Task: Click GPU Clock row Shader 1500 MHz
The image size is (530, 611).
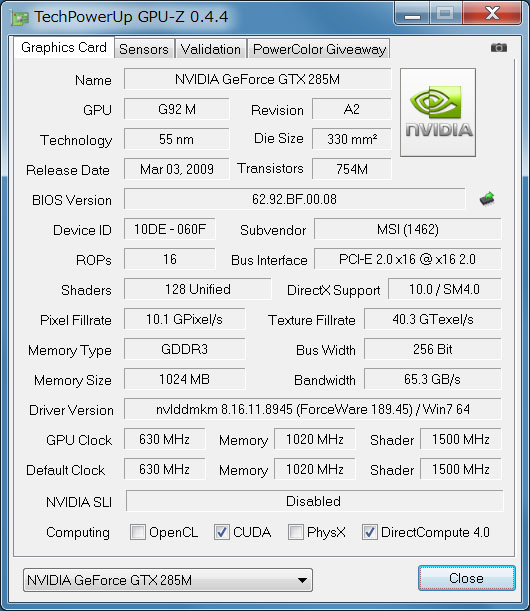Action: click(461, 439)
